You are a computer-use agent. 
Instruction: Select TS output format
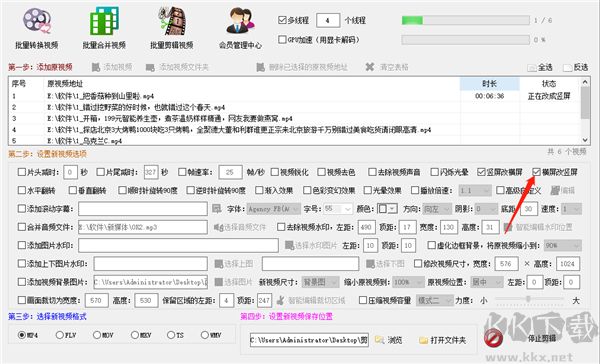pos(171,335)
